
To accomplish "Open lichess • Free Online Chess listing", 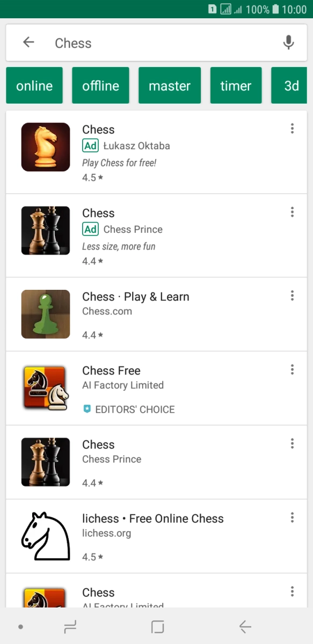I will click(152, 518).
